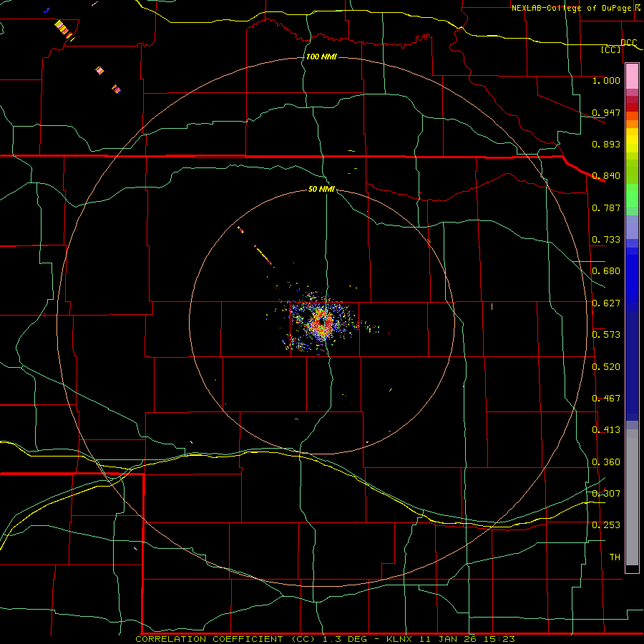Screen dimensions: 644x644
Task: Select the 0.680 scale value
Action: [x=606, y=271]
